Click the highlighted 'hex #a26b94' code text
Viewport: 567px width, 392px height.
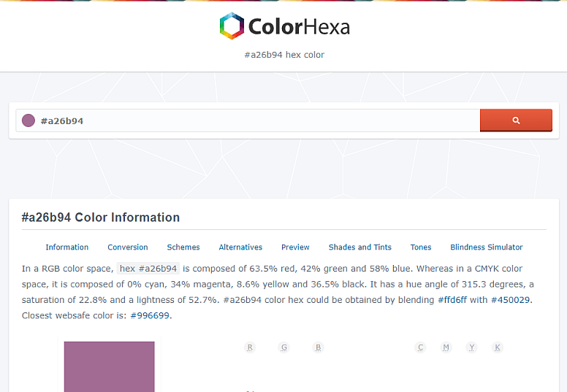point(148,269)
